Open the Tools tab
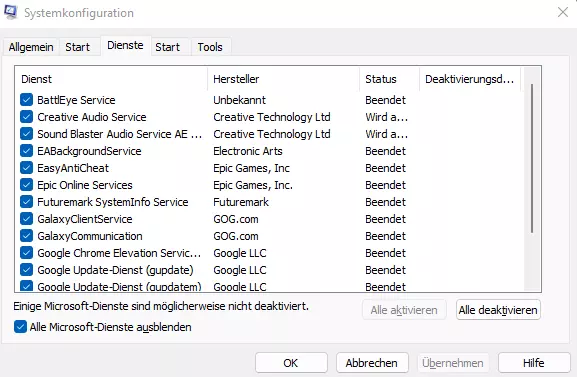 pyautogui.click(x=210, y=47)
